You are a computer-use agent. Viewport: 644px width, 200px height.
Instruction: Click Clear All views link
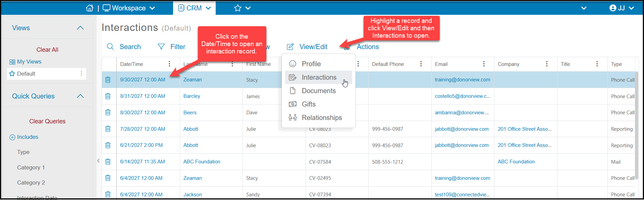pyautogui.click(x=47, y=50)
